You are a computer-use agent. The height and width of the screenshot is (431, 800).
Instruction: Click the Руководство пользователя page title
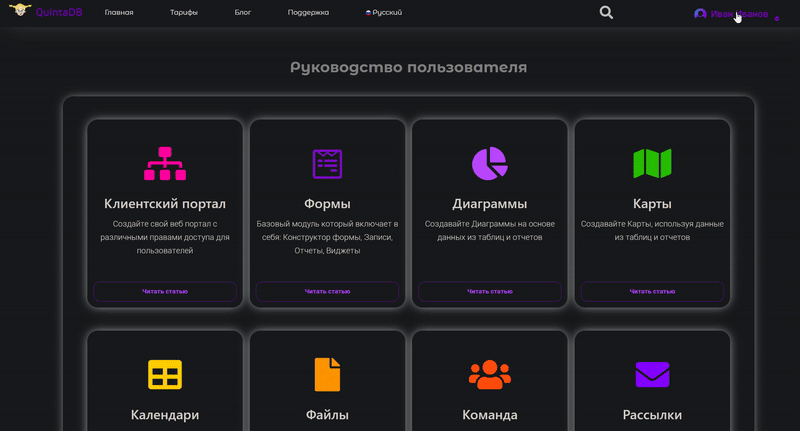(x=408, y=67)
